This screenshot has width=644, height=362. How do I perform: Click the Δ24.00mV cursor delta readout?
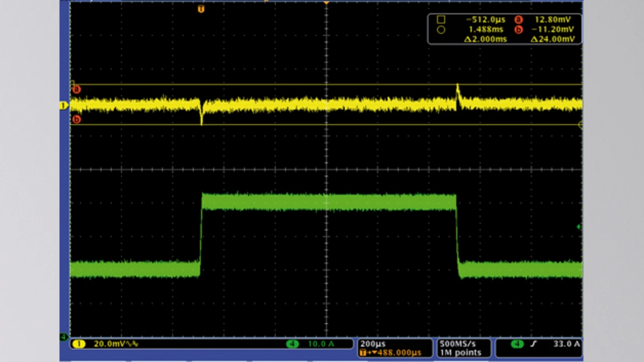point(552,39)
